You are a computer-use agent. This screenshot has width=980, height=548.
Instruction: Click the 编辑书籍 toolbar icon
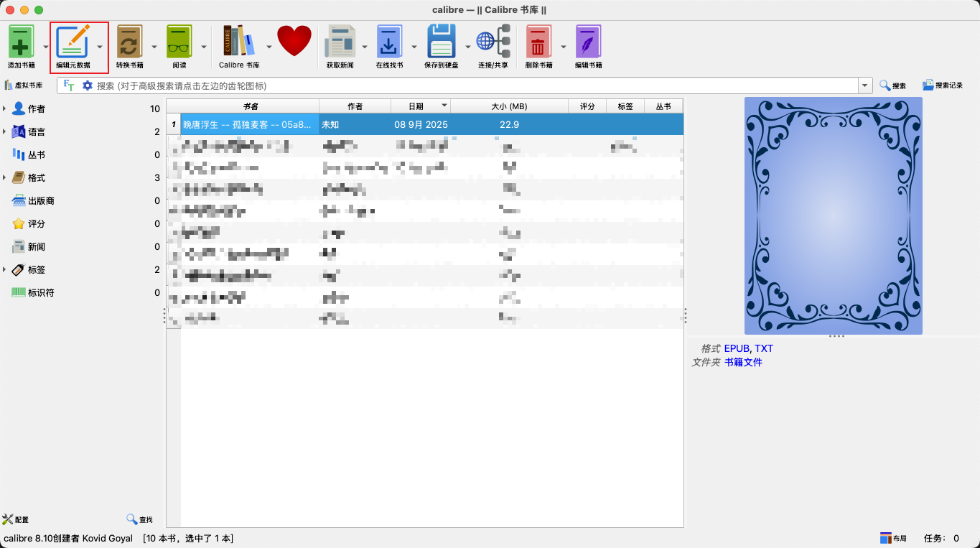[589, 45]
